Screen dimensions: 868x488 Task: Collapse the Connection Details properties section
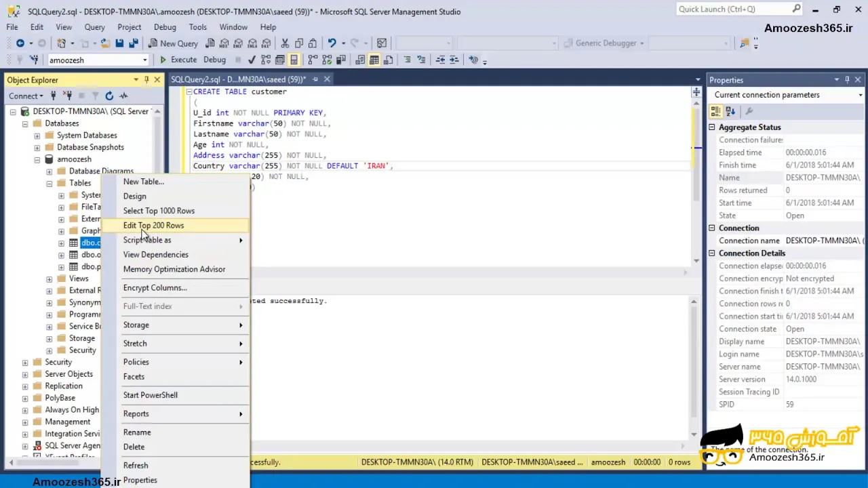tap(712, 253)
